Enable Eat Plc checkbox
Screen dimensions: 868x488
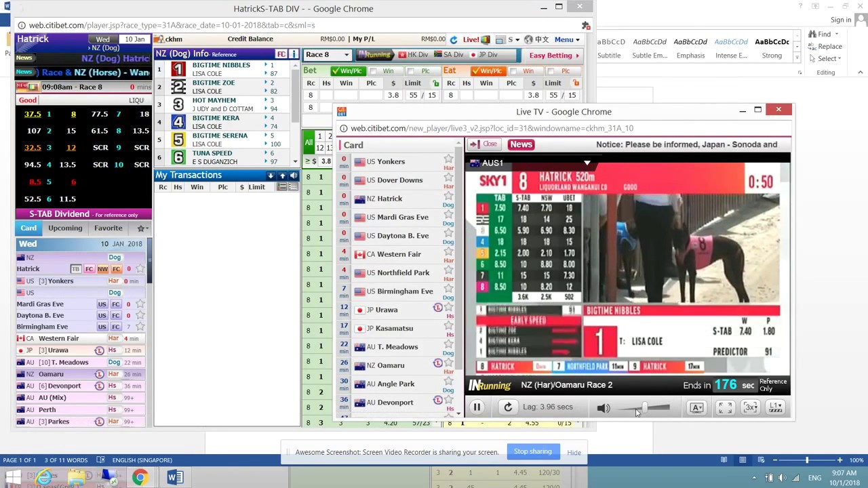tap(551, 70)
